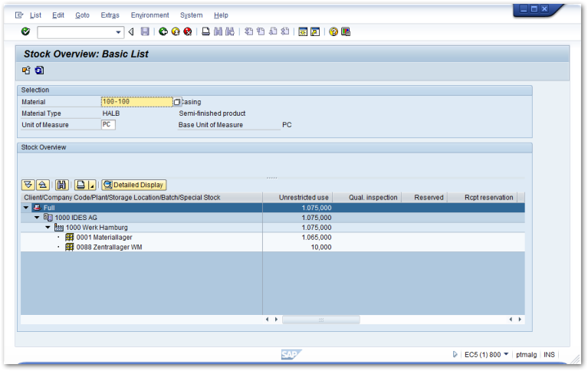This screenshot has width=588, height=371.
Task: Click the Expand subtree icon
Action: pyautogui.click(x=28, y=185)
